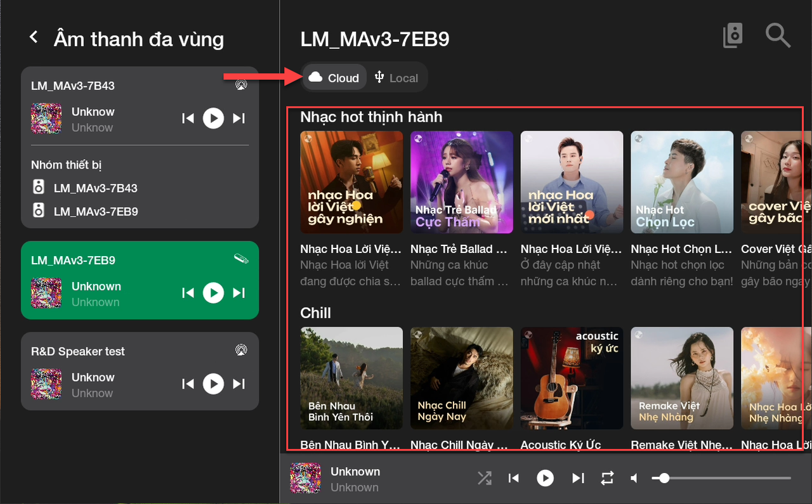This screenshot has height=504, width=812.
Task: Mute the volume using the speaker icon
Action: tap(634, 478)
